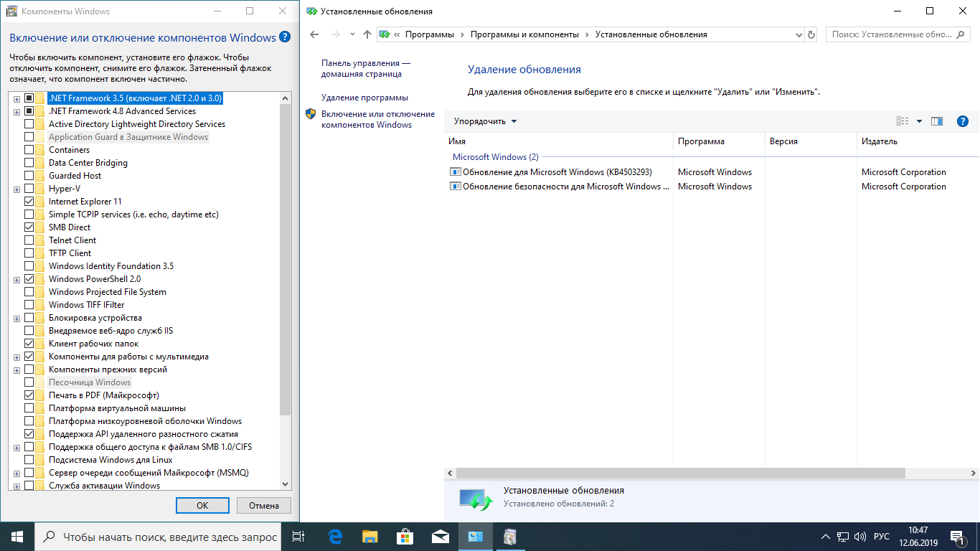Open Удаление программы link
The width and height of the screenshot is (980, 551).
coord(364,98)
